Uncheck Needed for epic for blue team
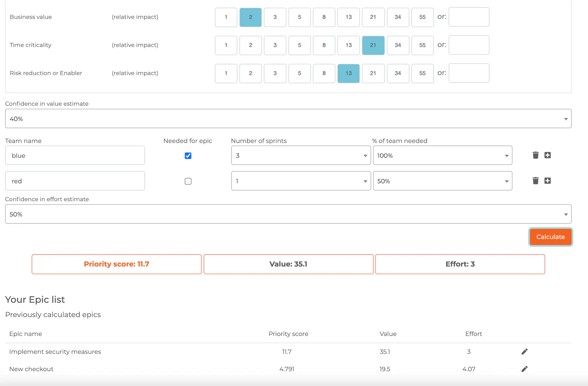 pos(188,155)
